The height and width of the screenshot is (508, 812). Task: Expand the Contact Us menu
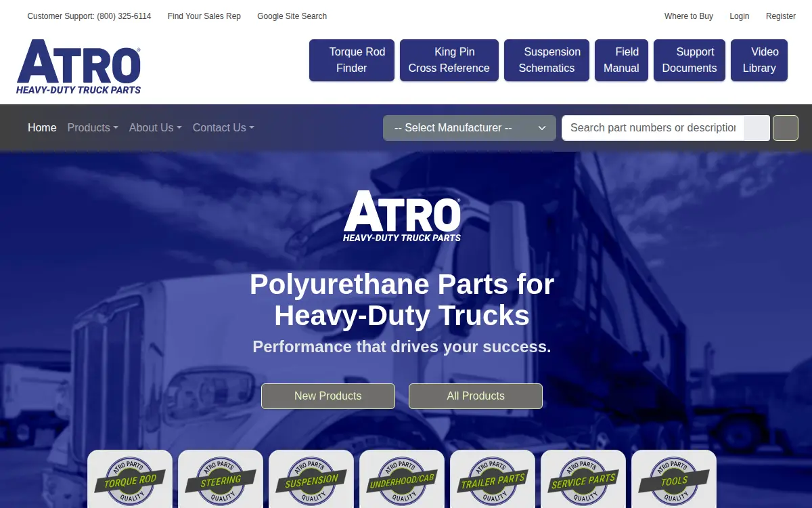click(x=223, y=127)
